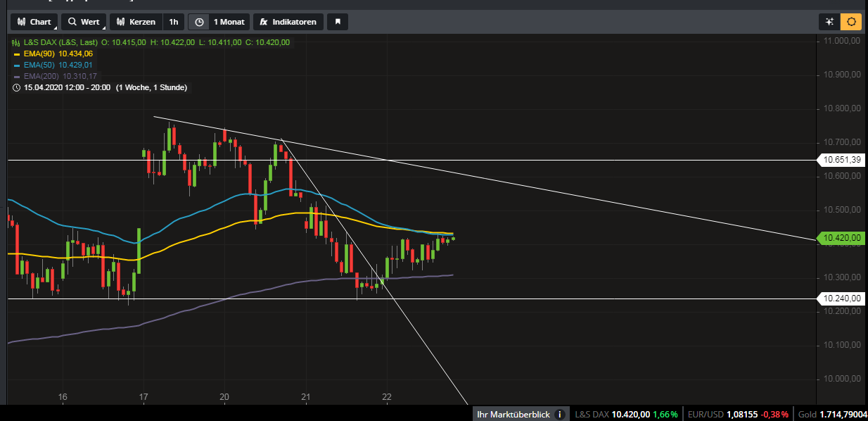This screenshot has width=868, height=421.
Task: Click the date label 16 on time axis
Action: click(63, 397)
